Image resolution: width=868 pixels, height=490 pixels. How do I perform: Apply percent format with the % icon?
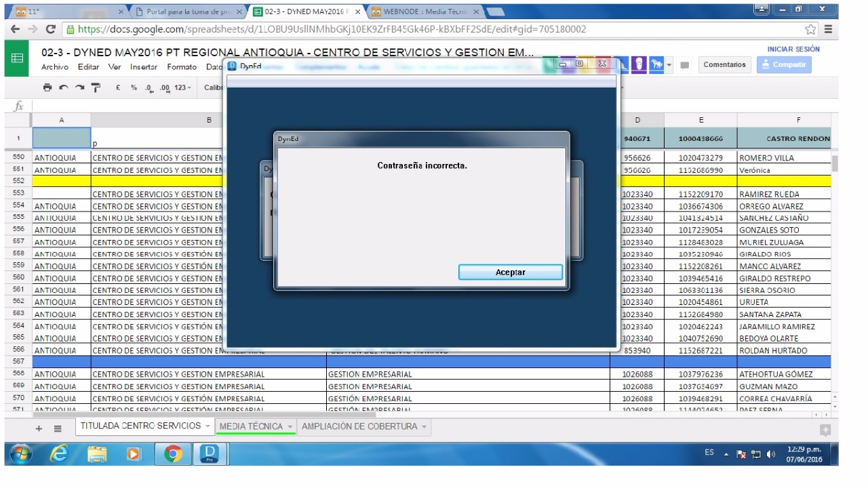pos(134,87)
